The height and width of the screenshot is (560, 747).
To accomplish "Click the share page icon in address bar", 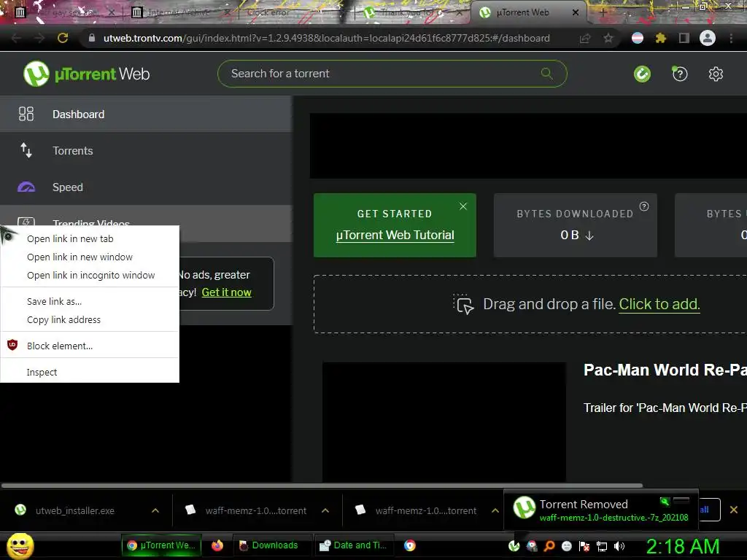I will 585,38.
